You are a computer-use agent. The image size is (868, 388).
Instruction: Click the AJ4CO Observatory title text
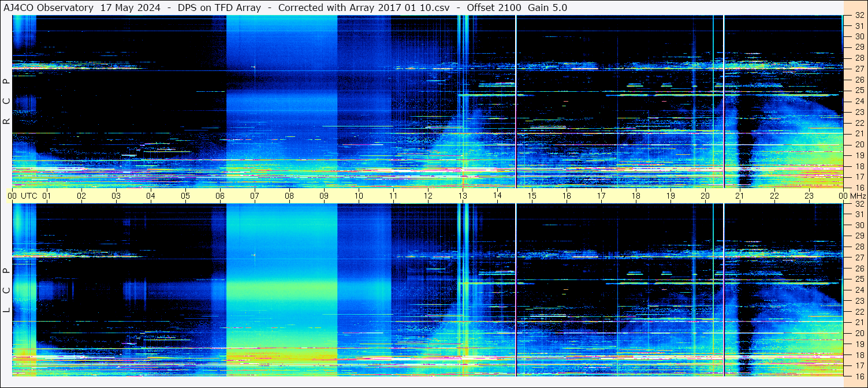pos(49,8)
